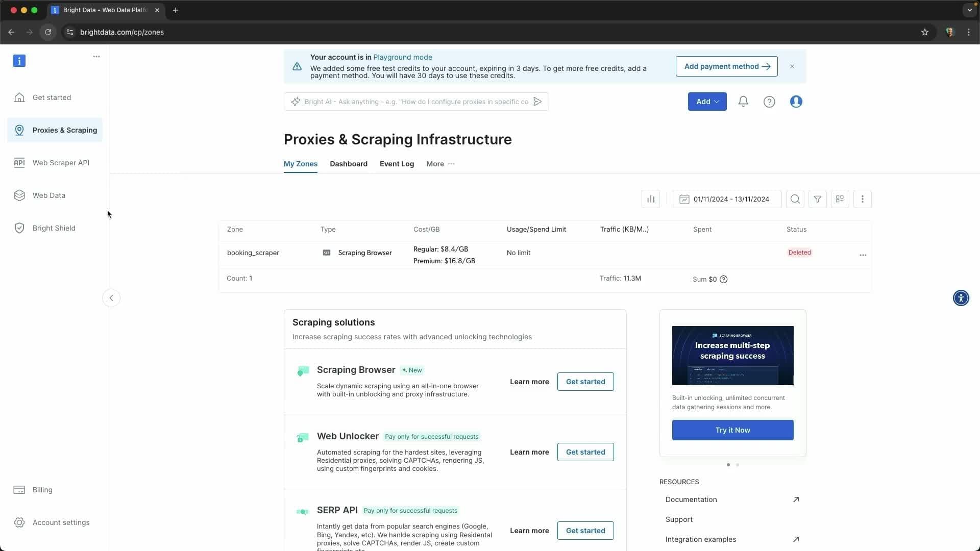980x551 pixels.
Task: Click the Deleted status badge
Action: pos(799,253)
